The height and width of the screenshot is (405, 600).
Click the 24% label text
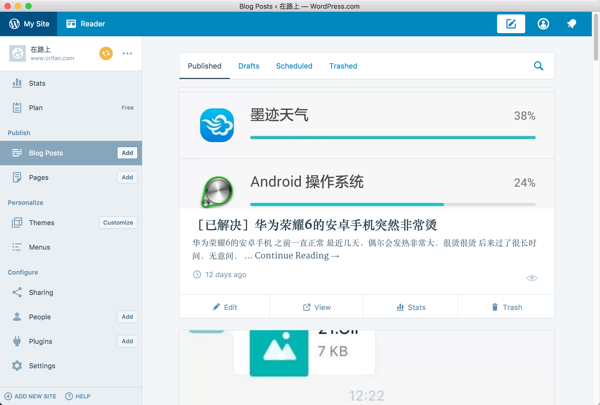[525, 183]
